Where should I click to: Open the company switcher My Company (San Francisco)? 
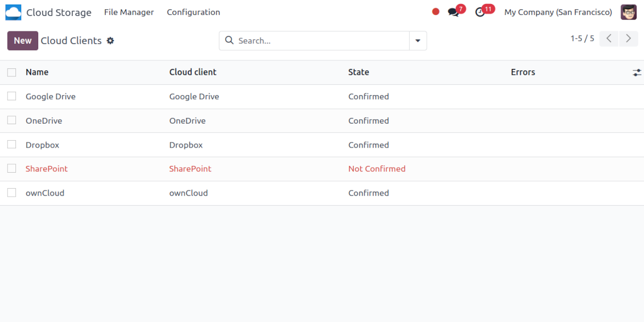pyautogui.click(x=558, y=13)
